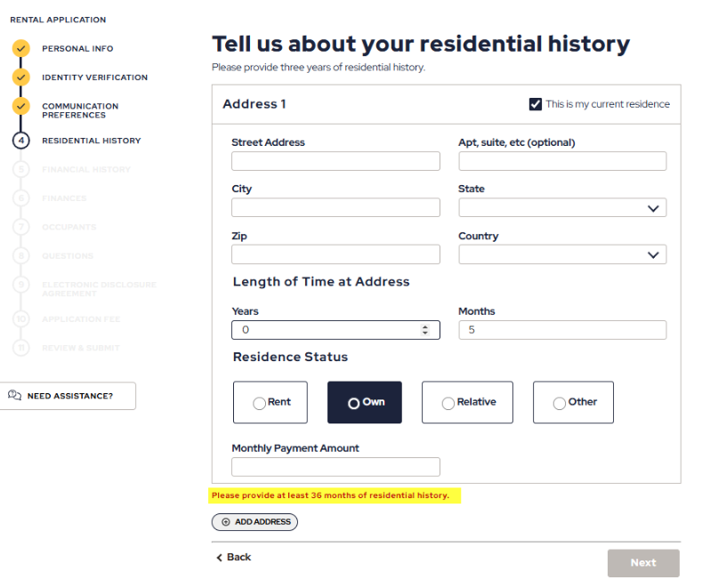This screenshot has height=588, width=710.
Task: Click the Next button
Action: [x=643, y=563]
